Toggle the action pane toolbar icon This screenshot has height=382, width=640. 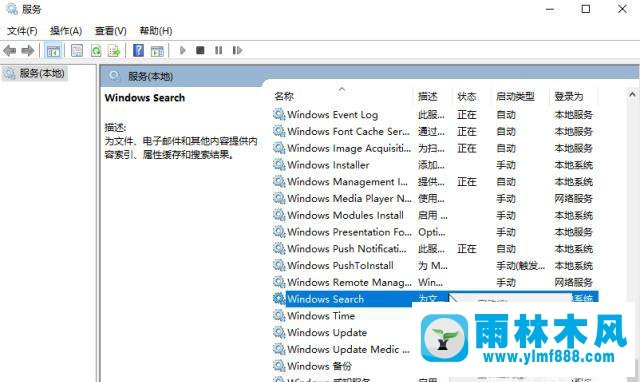click(x=157, y=51)
